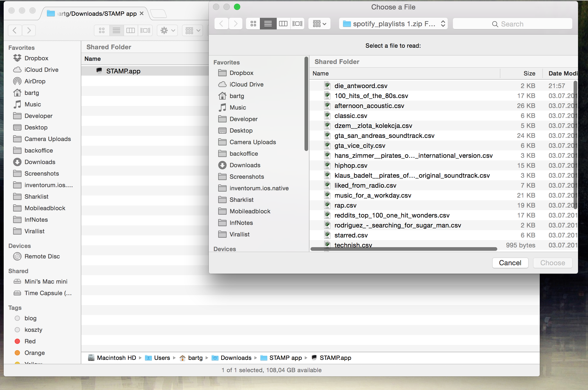Click the dialog back navigation arrow
This screenshot has height=390, width=588.
tap(221, 24)
